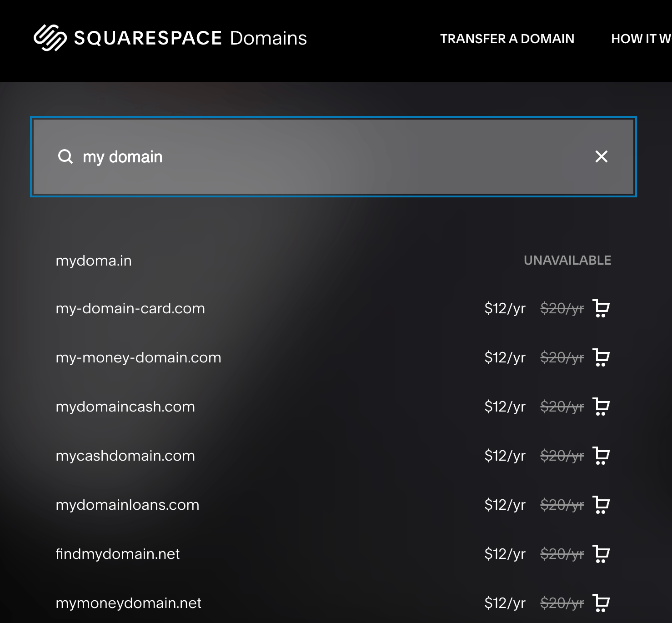Viewport: 672px width, 623px height.
Task: Click inside the domain search input field
Action: (318, 156)
